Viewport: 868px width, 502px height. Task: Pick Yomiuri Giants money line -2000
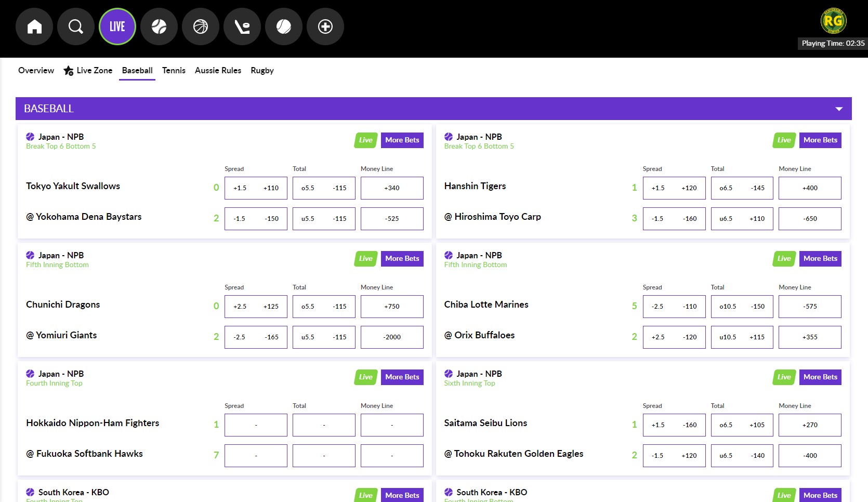point(392,337)
